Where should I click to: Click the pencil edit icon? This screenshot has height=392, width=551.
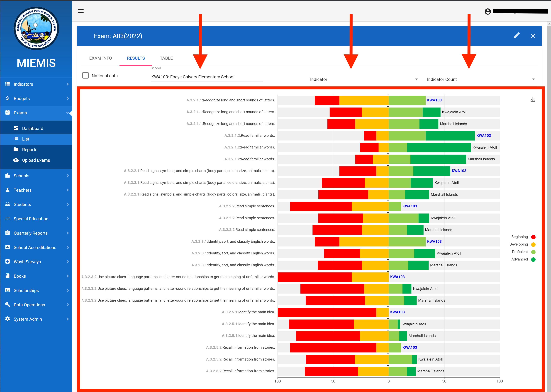pyautogui.click(x=516, y=36)
